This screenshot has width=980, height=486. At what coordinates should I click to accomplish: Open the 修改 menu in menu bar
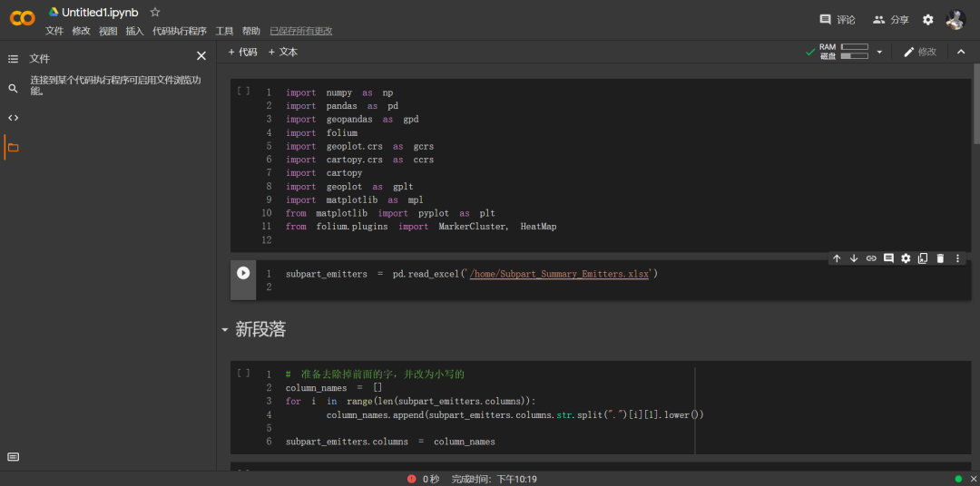click(x=82, y=31)
